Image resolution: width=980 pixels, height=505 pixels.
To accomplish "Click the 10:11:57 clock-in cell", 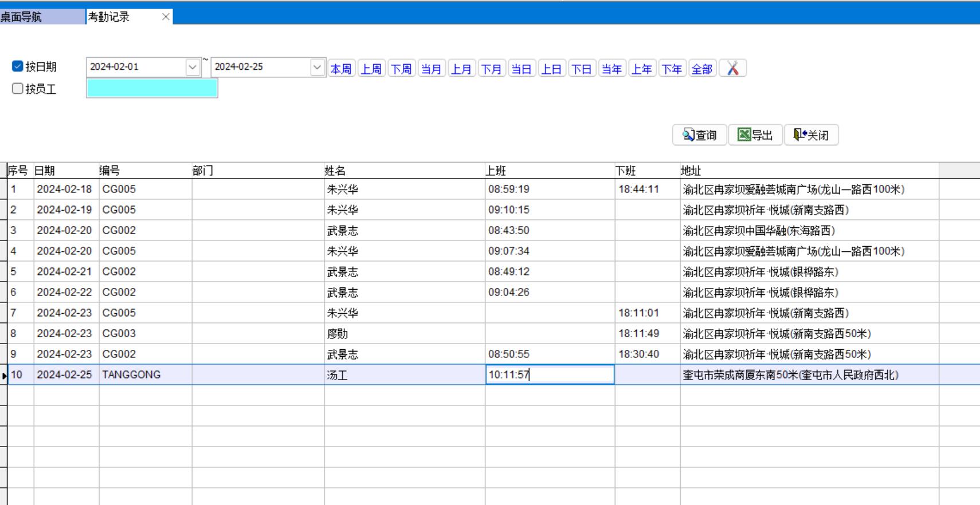I will point(549,374).
